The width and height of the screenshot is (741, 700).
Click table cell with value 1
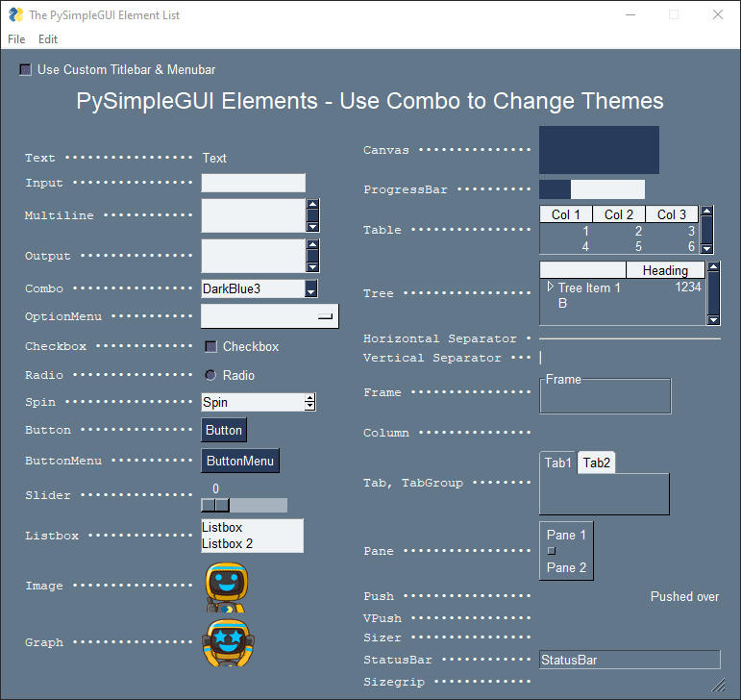click(x=585, y=231)
